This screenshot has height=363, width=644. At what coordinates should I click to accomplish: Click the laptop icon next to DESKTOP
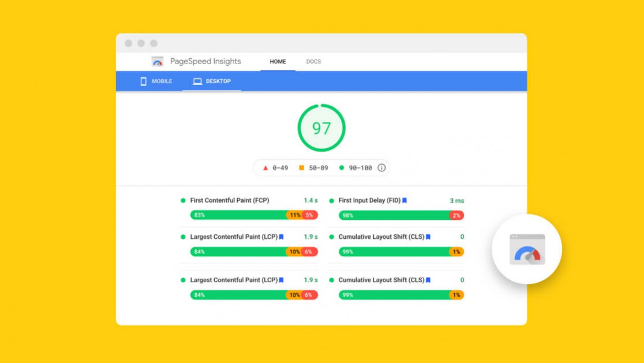197,81
